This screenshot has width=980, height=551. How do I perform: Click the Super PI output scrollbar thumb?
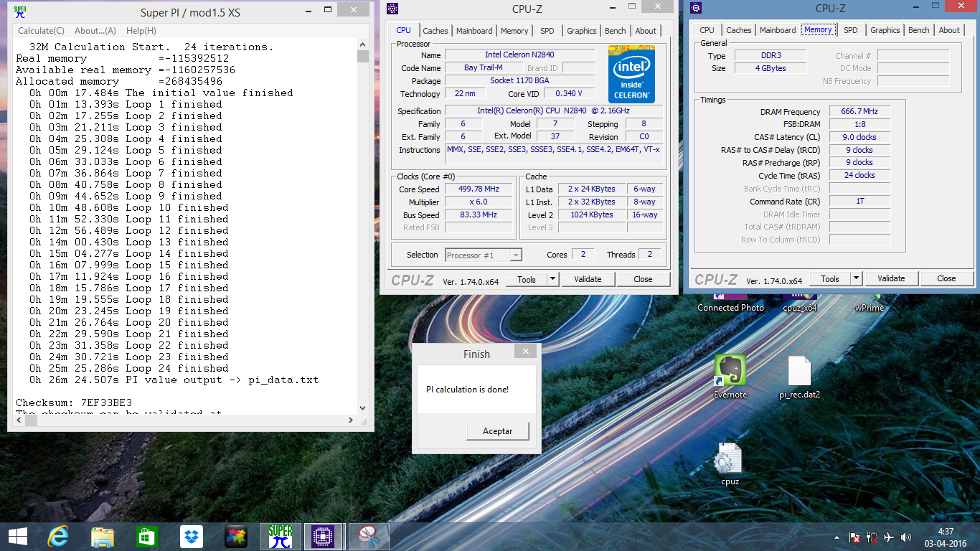point(362,56)
